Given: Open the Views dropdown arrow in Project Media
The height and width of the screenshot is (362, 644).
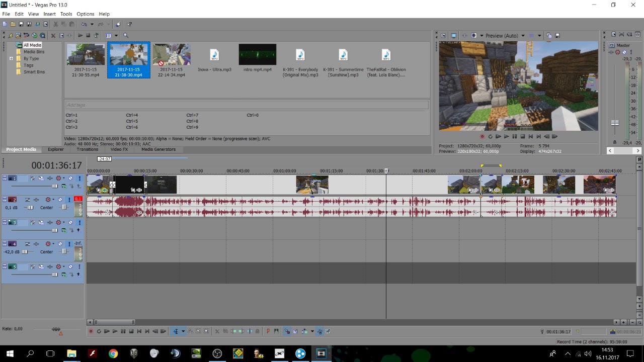Looking at the screenshot, I should 116,36.
